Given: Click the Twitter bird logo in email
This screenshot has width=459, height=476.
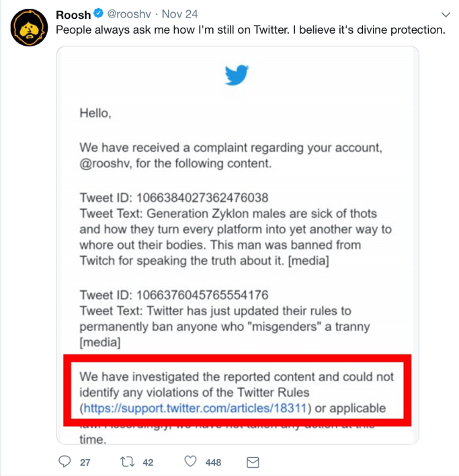Looking at the screenshot, I should pyautogui.click(x=238, y=76).
